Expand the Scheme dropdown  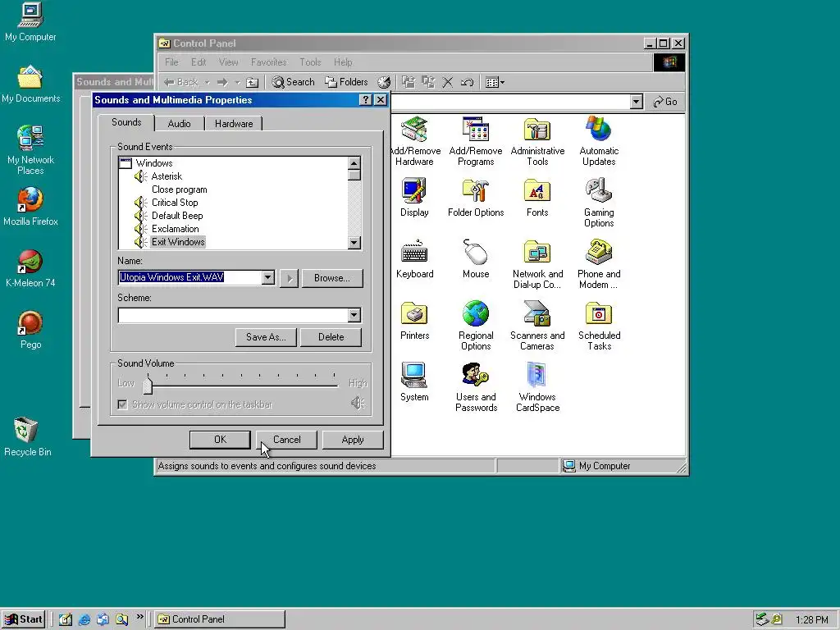tap(354, 315)
